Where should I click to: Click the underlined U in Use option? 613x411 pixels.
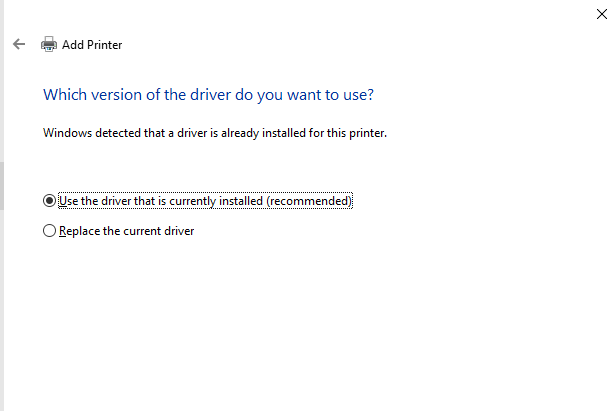coord(63,201)
